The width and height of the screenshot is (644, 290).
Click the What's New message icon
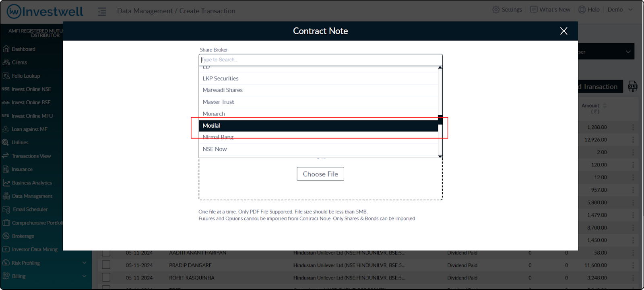pyautogui.click(x=534, y=10)
